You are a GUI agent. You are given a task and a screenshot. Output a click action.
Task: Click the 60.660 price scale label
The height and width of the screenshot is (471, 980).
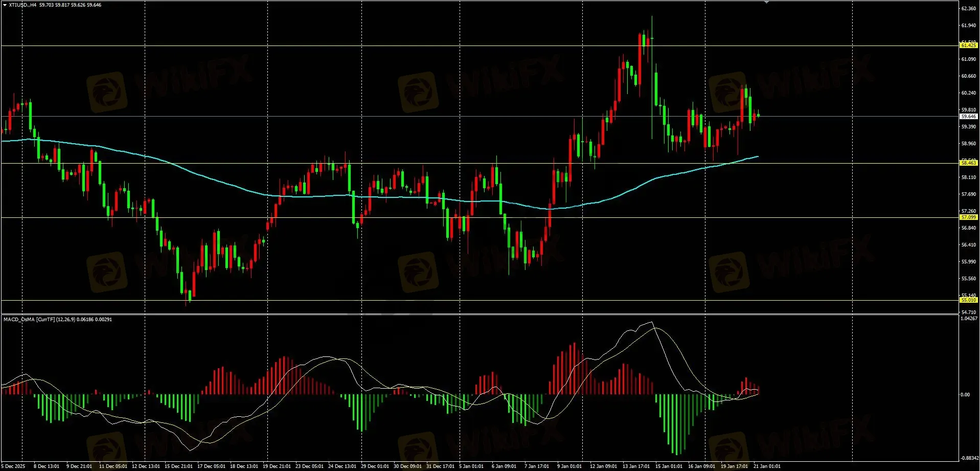969,76
